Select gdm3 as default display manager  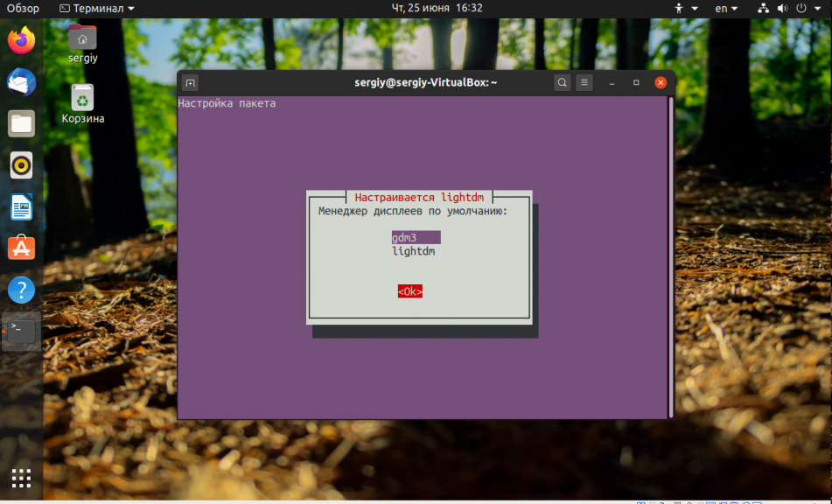point(416,238)
